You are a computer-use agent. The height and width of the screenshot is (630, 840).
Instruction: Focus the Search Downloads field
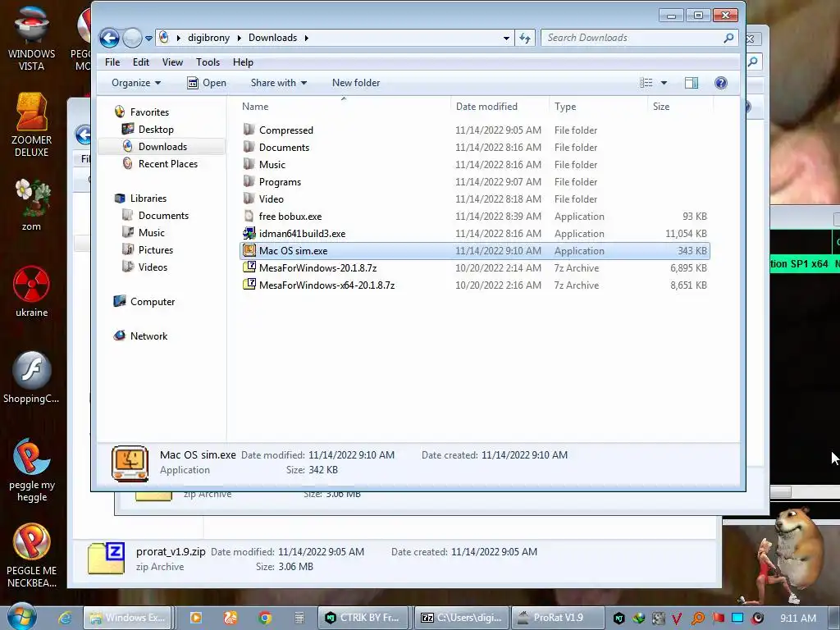632,38
